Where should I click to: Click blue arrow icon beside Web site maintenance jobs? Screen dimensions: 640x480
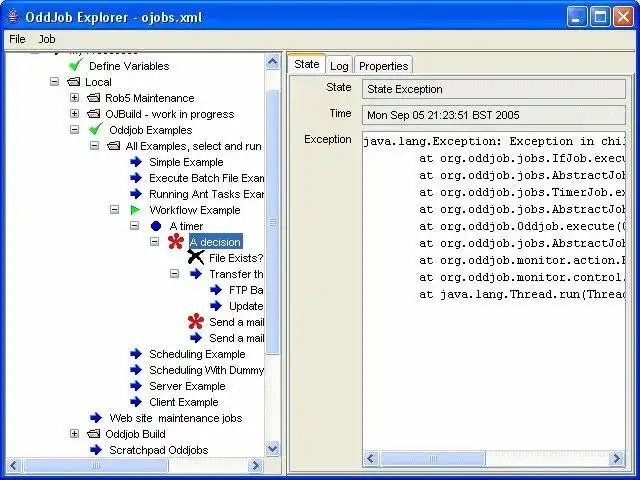coord(96,418)
